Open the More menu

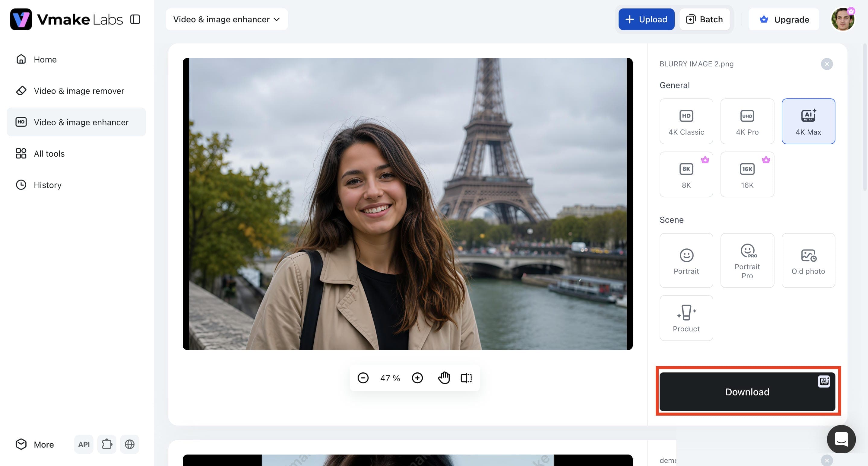[x=35, y=444]
